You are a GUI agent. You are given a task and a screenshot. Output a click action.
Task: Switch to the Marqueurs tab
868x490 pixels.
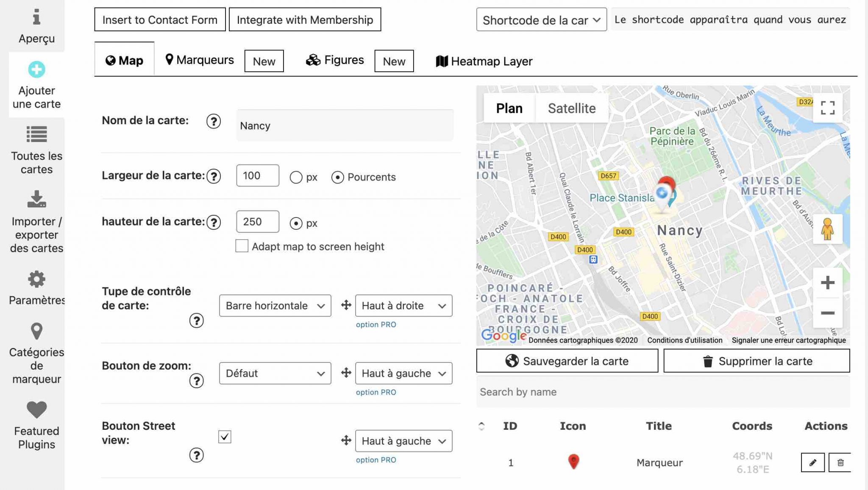[x=199, y=60]
